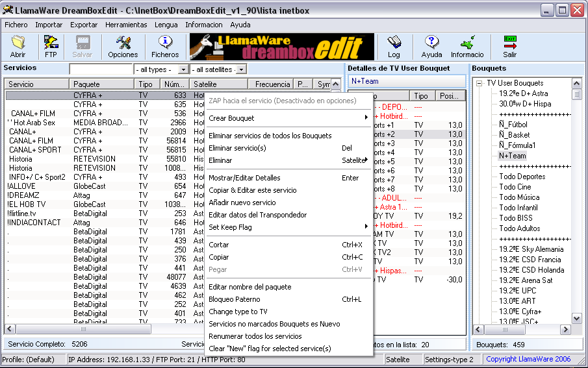
Task: Choose Editar datos del Transpondedor
Action: pyautogui.click(x=289, y=215)
